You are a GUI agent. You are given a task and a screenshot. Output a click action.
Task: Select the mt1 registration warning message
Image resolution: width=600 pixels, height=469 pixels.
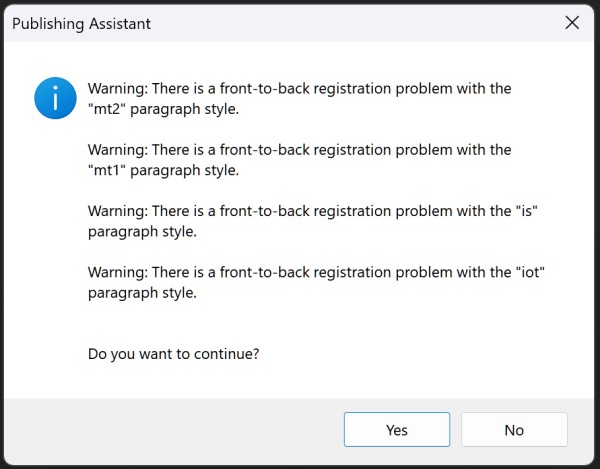click(300, 160)
